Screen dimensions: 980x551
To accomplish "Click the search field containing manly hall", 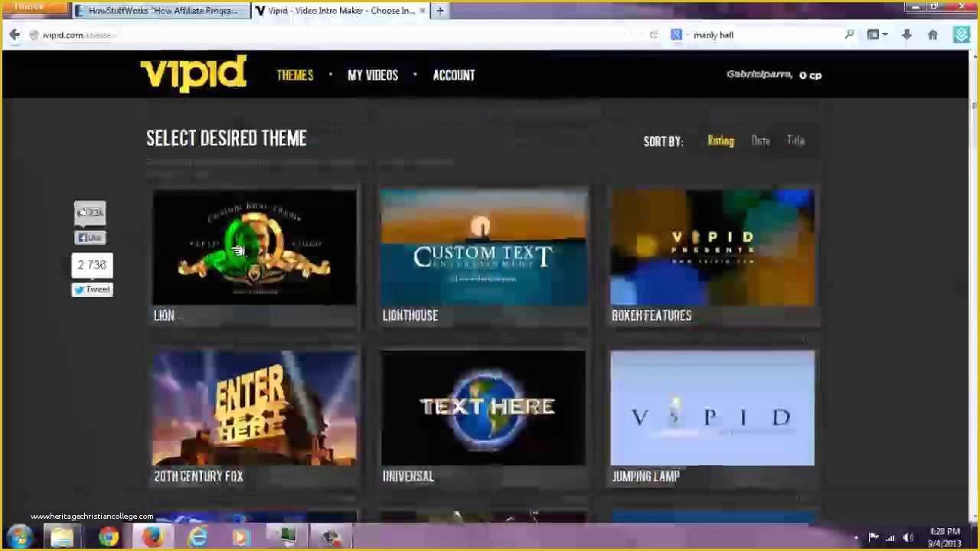I will [764, 34].
